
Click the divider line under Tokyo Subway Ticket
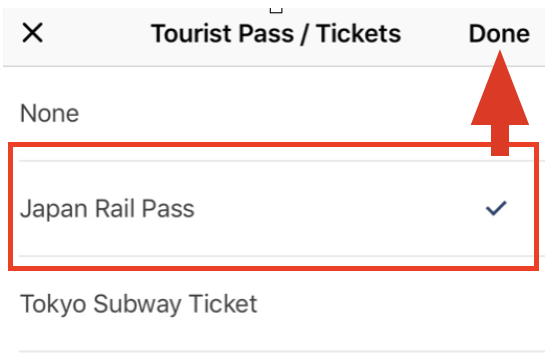click(x=282, y=351)
